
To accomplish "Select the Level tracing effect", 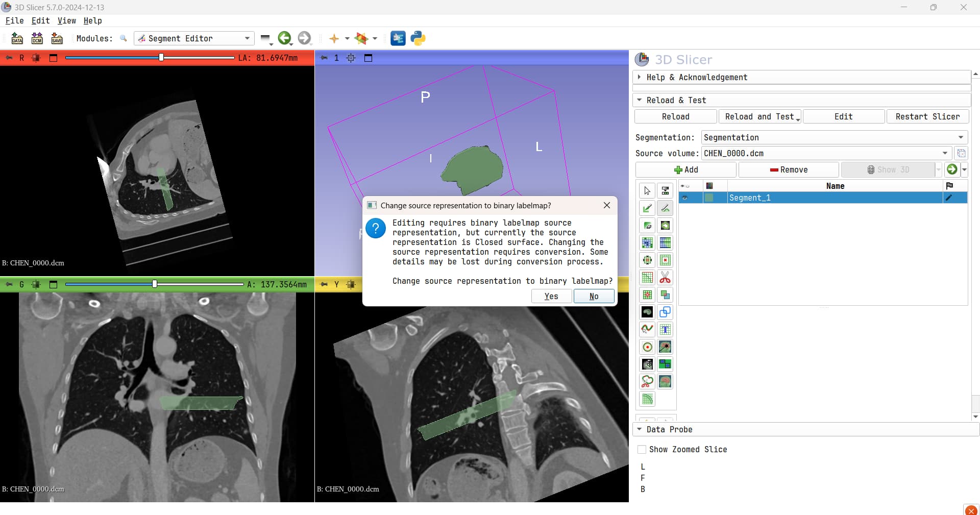I will [665, 226].
